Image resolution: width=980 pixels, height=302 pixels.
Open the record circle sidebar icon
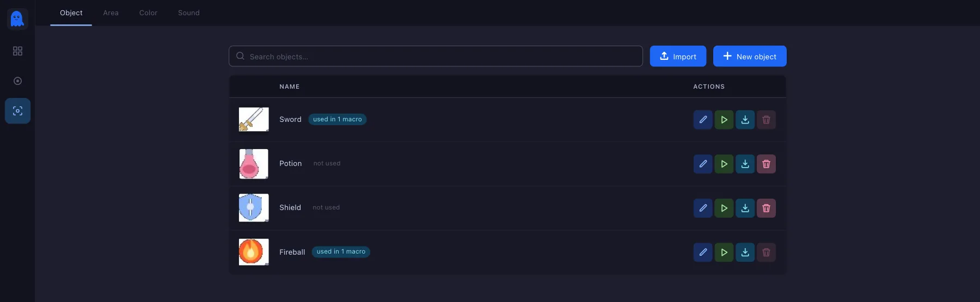(x=17, y=81)
